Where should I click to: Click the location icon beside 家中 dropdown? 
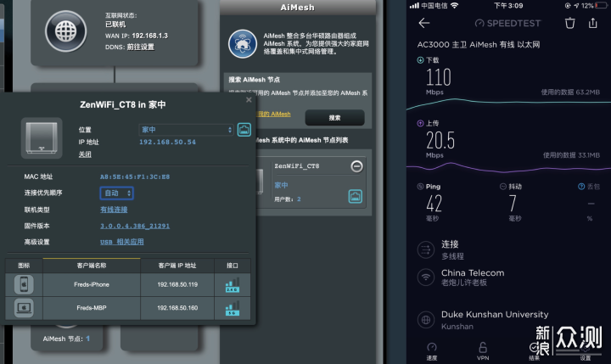click(244, 130)
